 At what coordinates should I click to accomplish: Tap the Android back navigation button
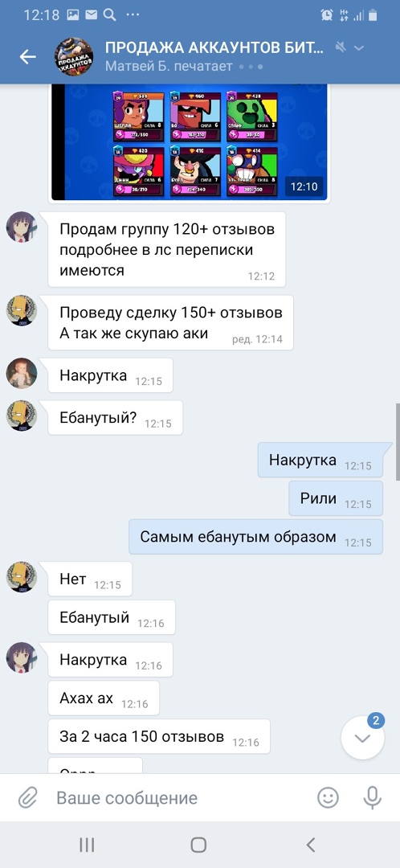[x=310, y=844]
